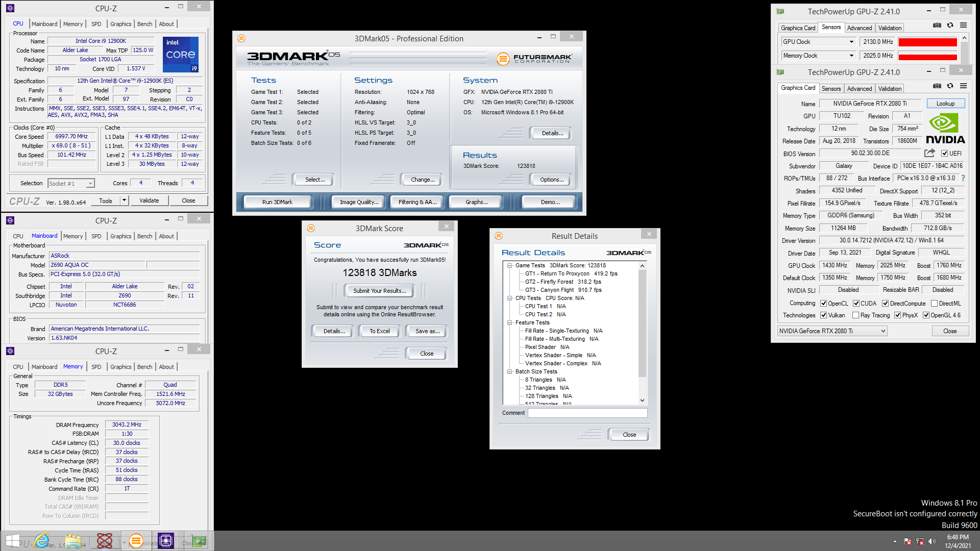Screen dimensions: 980x551
Task: Collapse the Batch Size Tests tree node
Action: tap(509, 371)
